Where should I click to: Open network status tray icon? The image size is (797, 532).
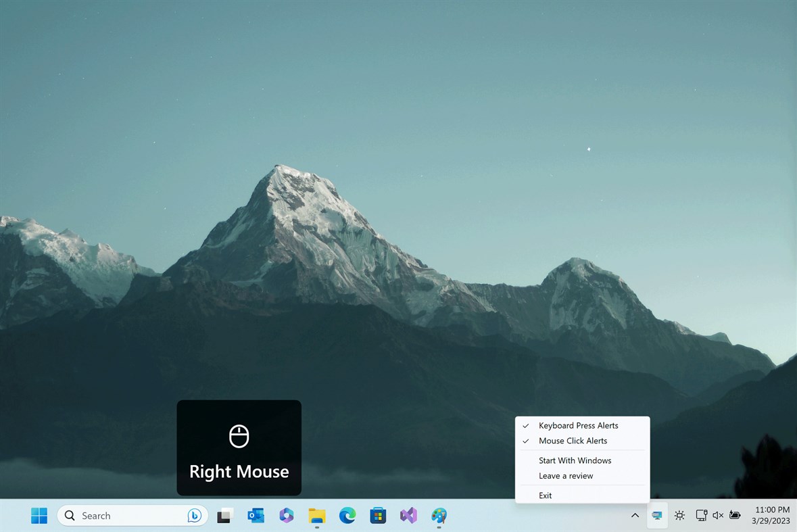(702, 515)
